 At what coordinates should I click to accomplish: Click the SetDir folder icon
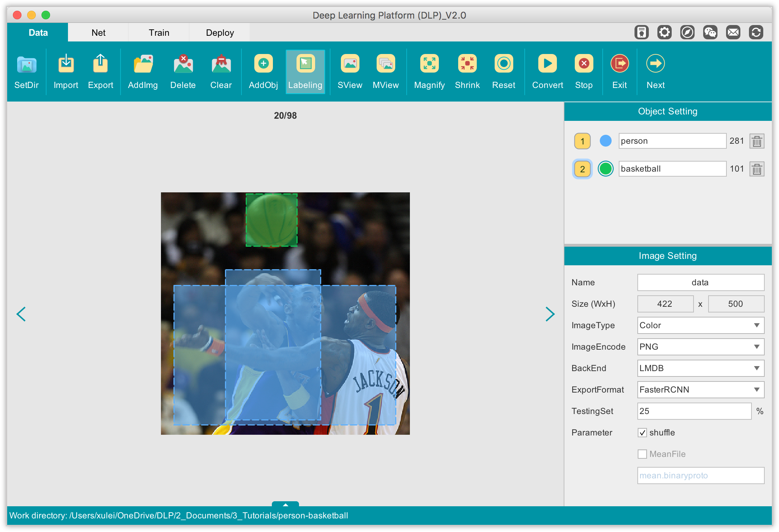point(26,65)
